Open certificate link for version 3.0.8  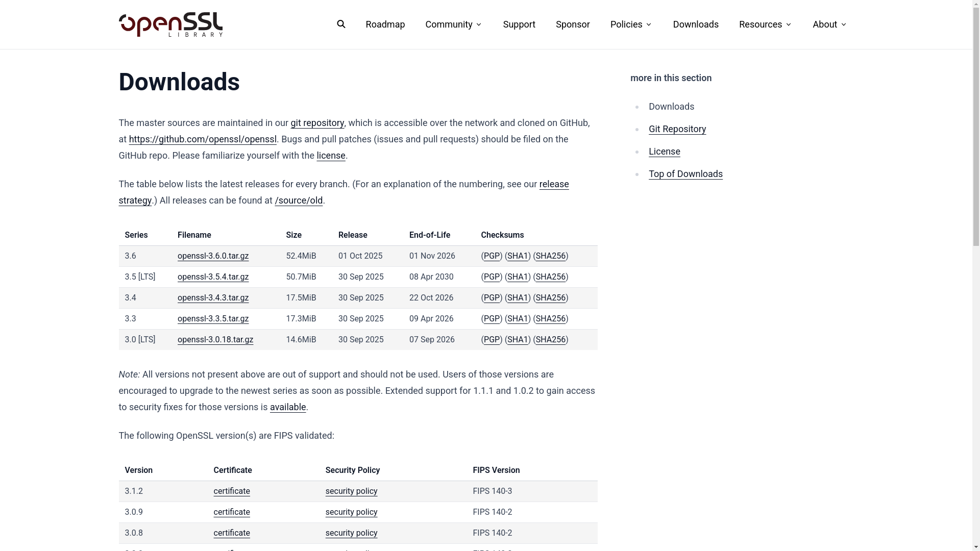(232, 533)
